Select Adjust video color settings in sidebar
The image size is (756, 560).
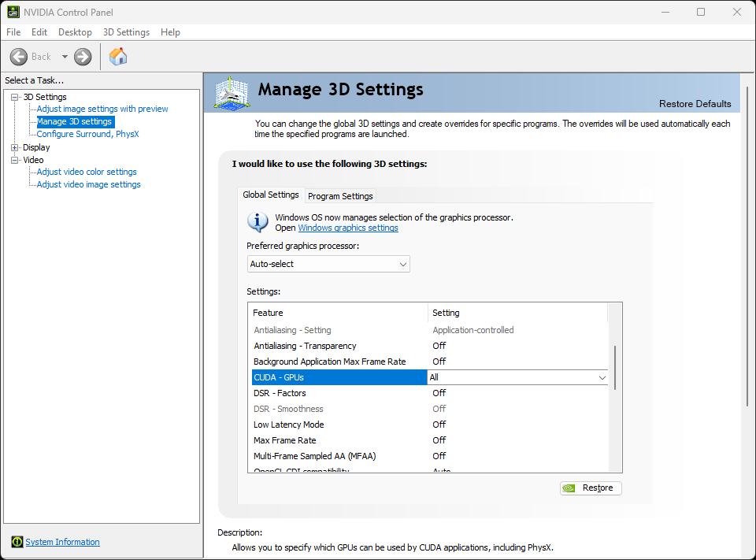tap(85, 171)
